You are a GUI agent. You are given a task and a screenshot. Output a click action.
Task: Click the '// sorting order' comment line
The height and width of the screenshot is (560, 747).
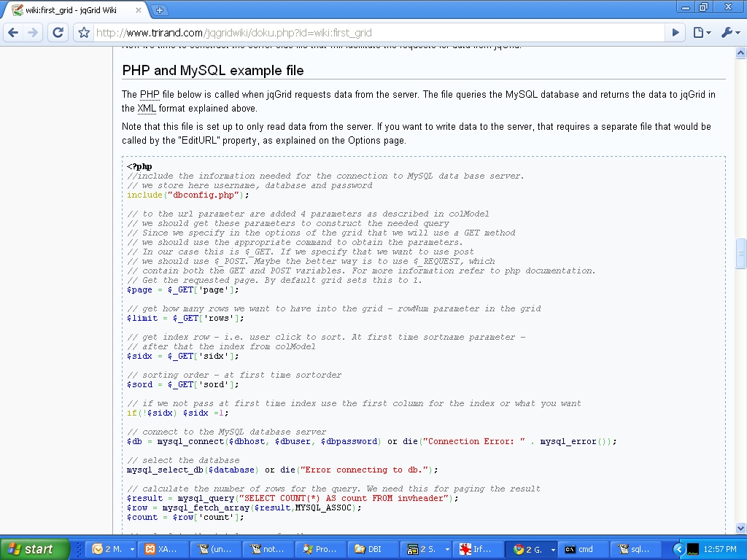pyautogui.click(x=234, y=375)
